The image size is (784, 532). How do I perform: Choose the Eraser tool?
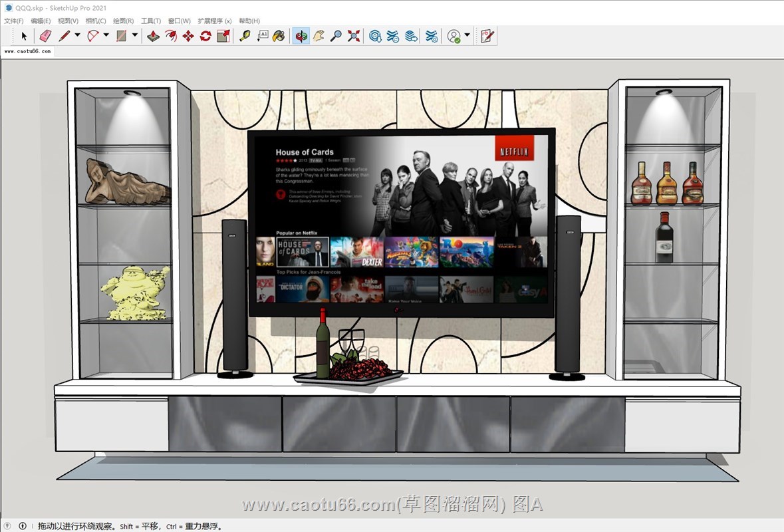pyautogui.click(x=45, y=36)
